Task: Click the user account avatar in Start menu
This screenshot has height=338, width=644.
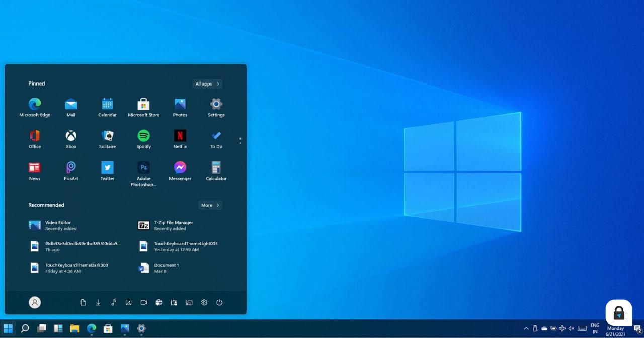Action: (x=35, y=302)
